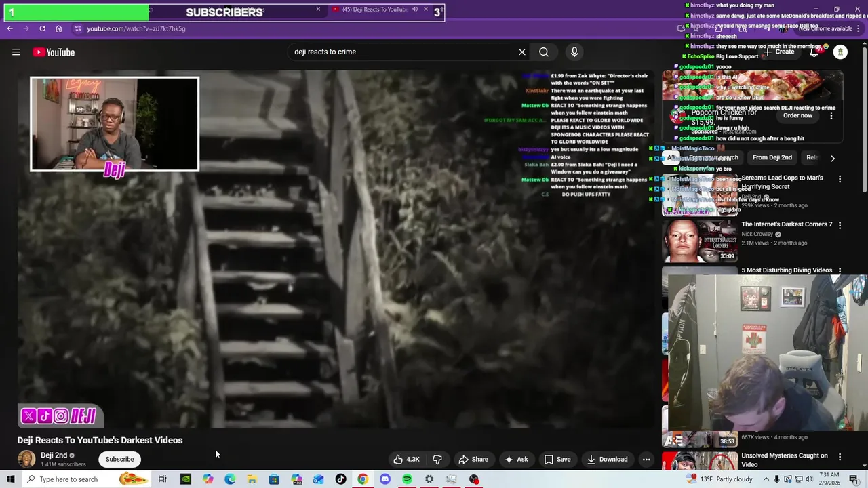This screenshot has width=868, height=488.
Task: Switch to Chrome on the taskbar
Action: [x=363, y=479]
